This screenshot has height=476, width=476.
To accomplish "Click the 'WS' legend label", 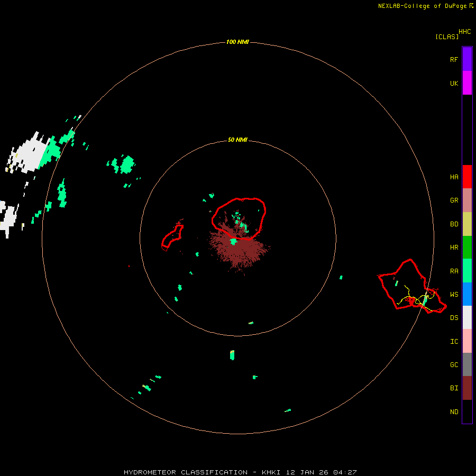I will tap(454, 295).
